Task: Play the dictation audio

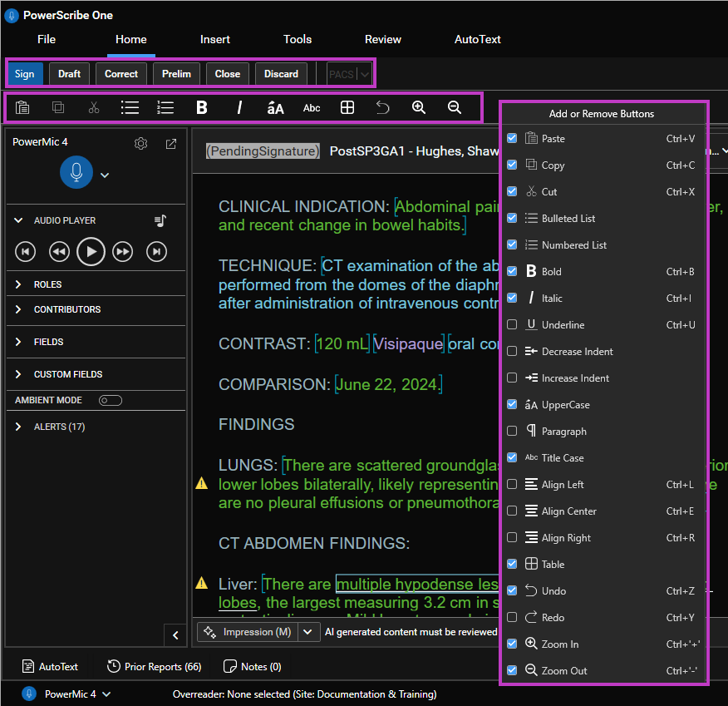Action: point(91,252)
